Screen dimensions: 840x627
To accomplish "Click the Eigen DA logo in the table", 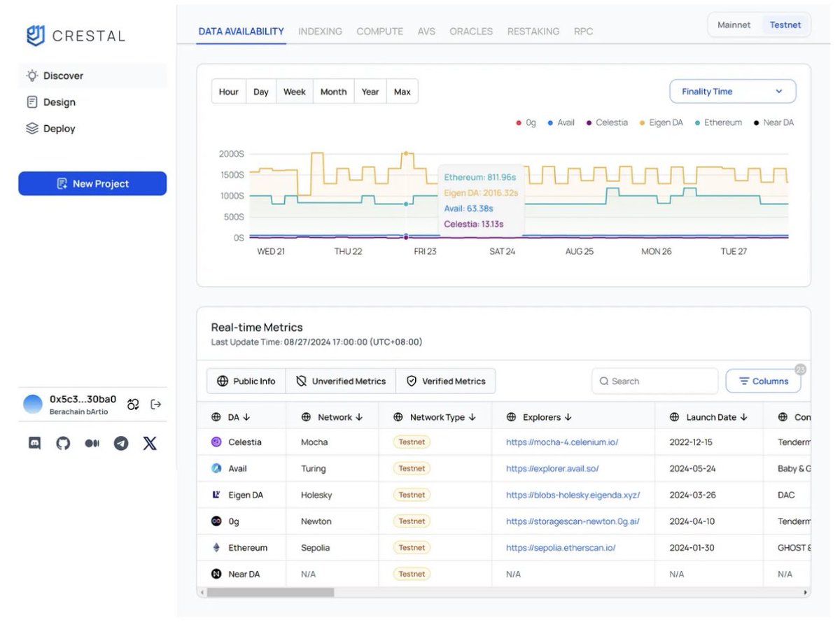I will point(216,495).
